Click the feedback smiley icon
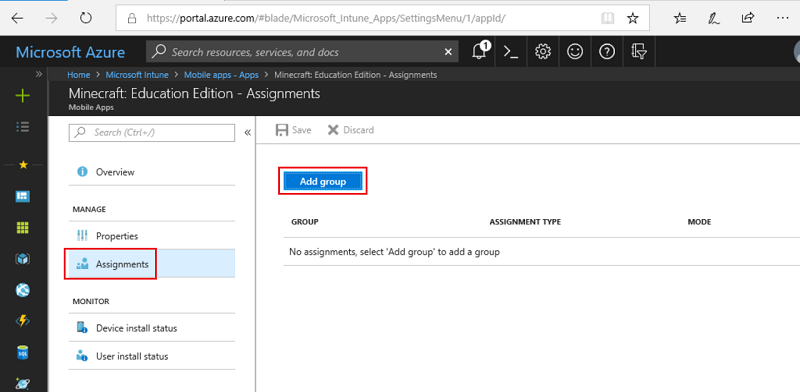The width and height of the screenshot is (800, 392). pos(575,52)
